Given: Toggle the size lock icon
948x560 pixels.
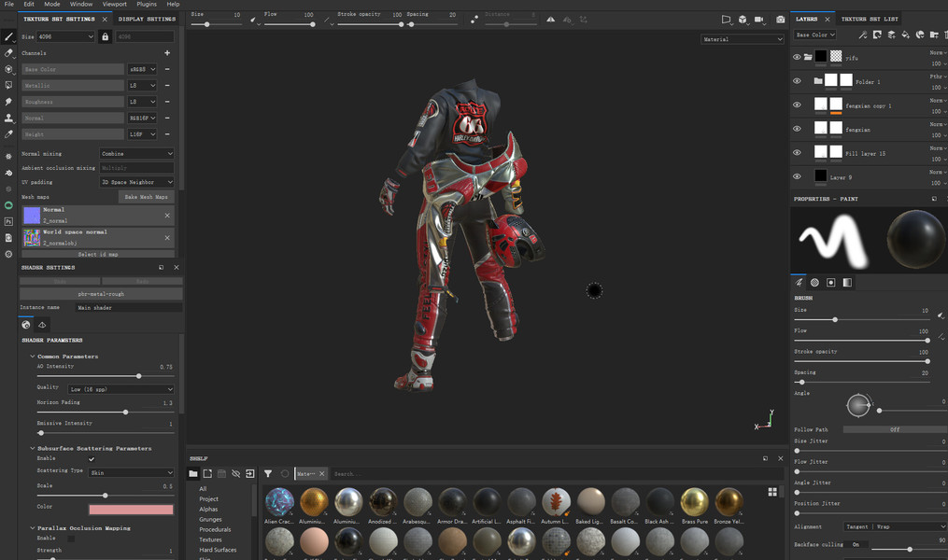Looking at the screenshot, I should tap(105, 36).
